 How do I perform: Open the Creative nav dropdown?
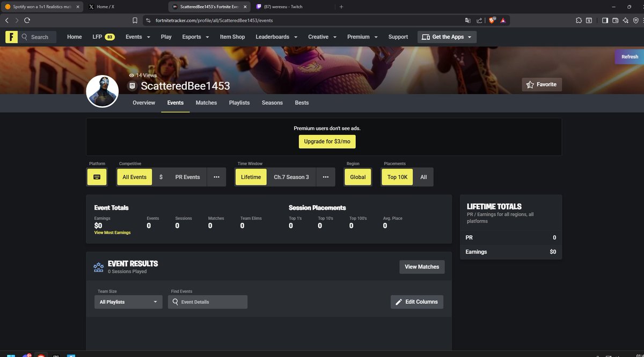point(322,37)
